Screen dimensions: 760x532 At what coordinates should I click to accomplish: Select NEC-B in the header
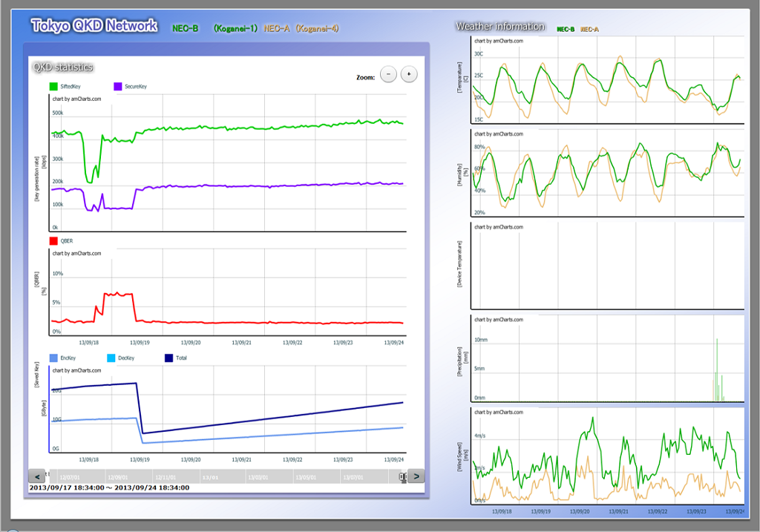pyautogui.click(x=185, y=29)
